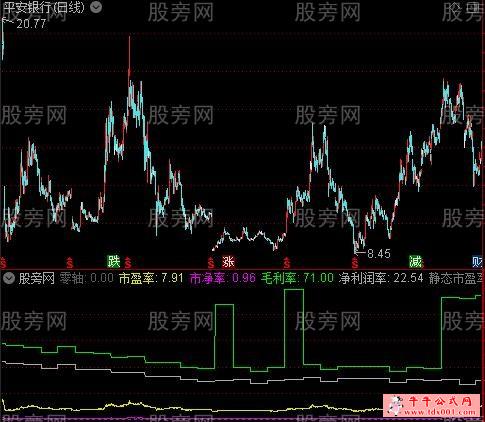Select the 市盈率 7.91 indicator label
This screenshot has width=485, height=422.
(x=151, y=278)
